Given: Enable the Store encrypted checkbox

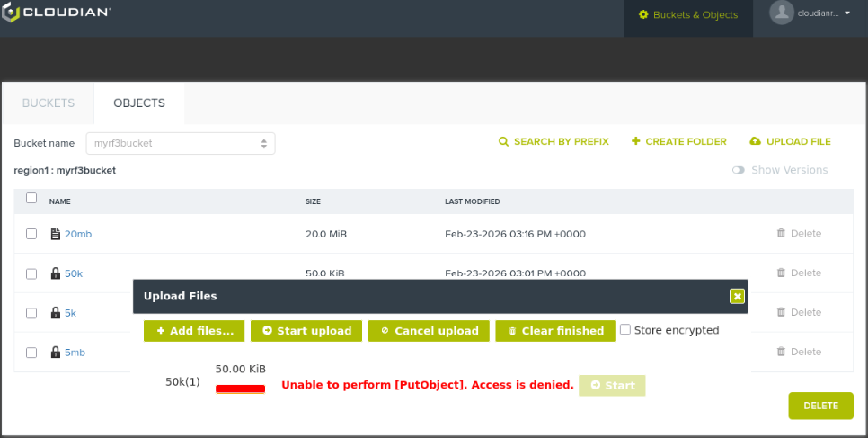Looking at the screenshot, I should point(625,330).
